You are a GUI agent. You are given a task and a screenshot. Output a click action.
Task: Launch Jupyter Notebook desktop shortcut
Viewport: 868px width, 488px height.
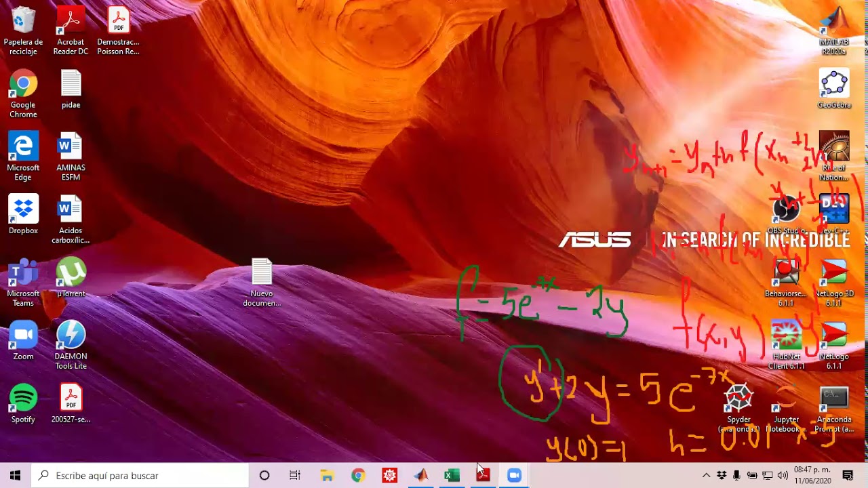787,409
